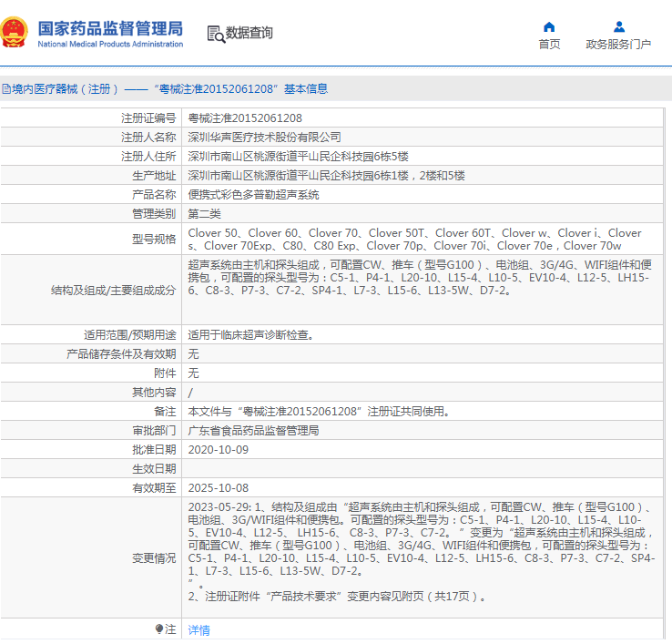
Task: Click the bulb icon beside 注
Action: tap(159, 629)
